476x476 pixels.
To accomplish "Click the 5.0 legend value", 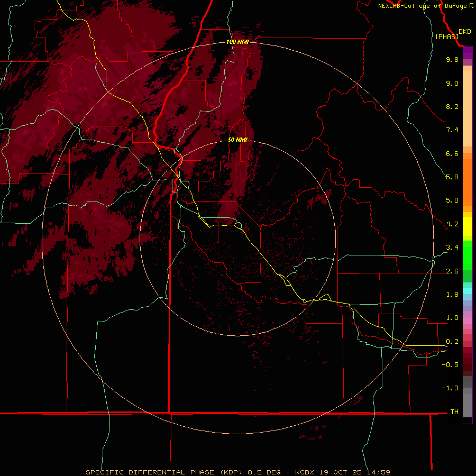I will tap(452, 200).
